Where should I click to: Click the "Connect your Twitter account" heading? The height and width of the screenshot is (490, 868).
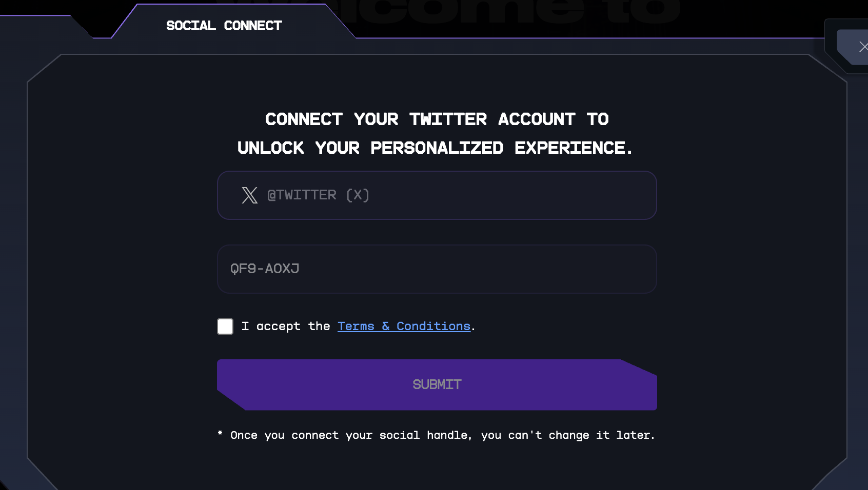tap(437, 119)
